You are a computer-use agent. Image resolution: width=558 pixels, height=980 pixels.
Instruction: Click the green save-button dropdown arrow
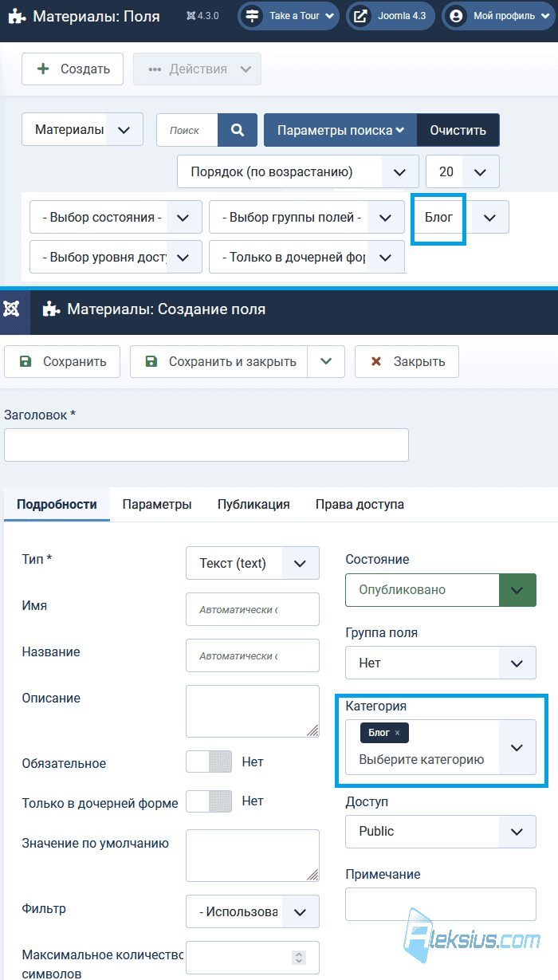326,361
